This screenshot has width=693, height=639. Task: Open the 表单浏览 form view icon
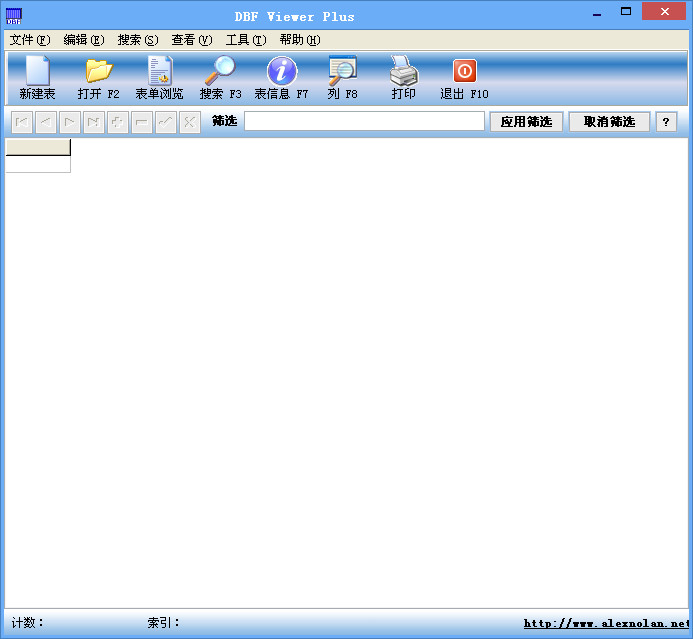(x=160, y=71)
